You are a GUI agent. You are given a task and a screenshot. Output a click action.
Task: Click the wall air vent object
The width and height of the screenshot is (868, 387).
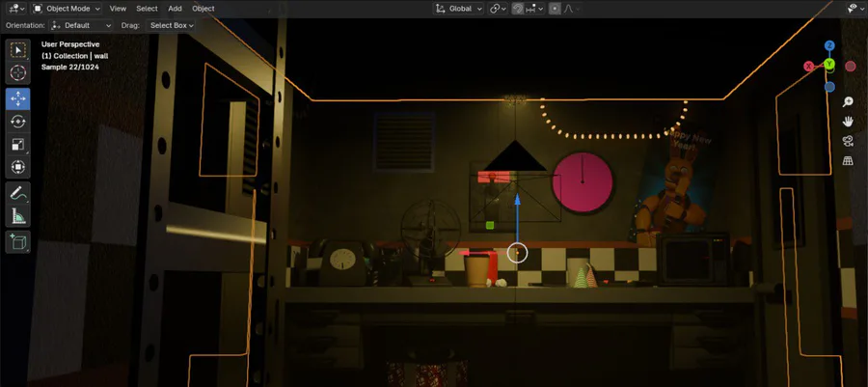coord(404,142)
